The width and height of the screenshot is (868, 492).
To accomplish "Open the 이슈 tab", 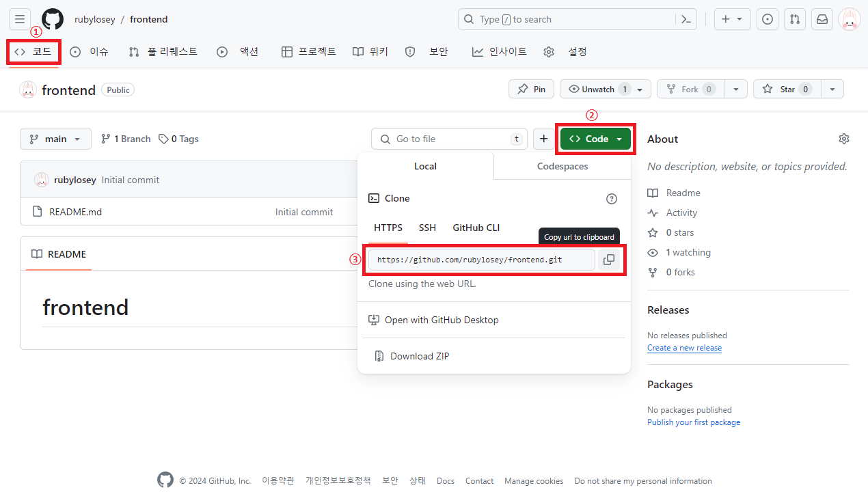I will [90, 52].
